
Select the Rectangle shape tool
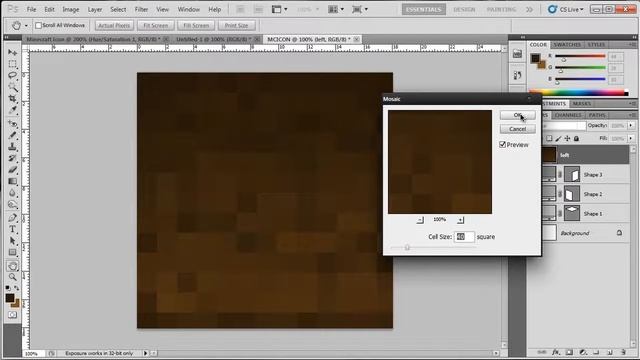point(13,252)
